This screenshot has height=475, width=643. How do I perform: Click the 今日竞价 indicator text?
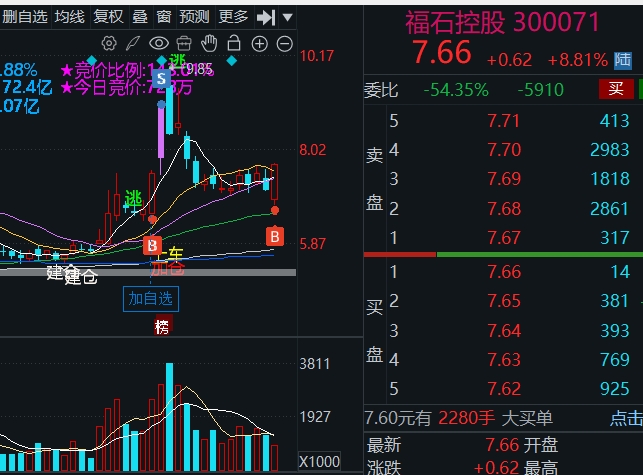point(127,87)
